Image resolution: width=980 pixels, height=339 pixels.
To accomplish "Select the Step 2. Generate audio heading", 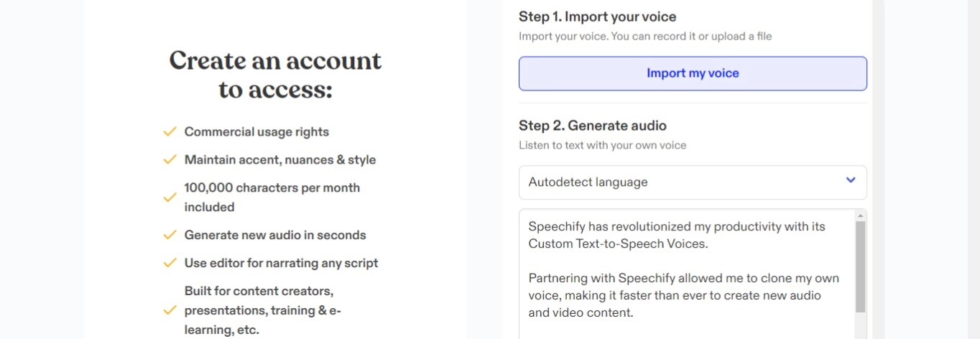I will pos(592,126).
